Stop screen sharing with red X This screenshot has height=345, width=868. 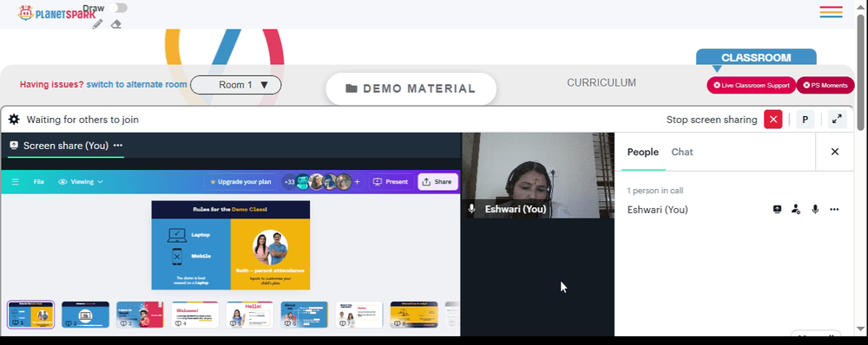pyautogui.click(x=773, y=120)
